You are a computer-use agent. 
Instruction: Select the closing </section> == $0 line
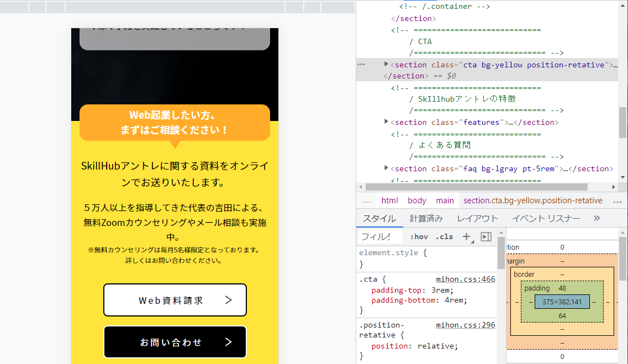tap(420, 76)
